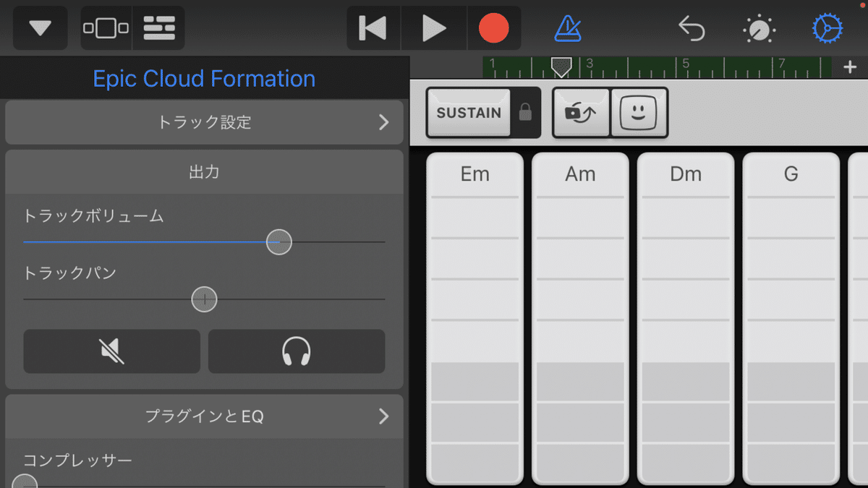Click the コンプレッサー label
The height and width of the screenshot is (488, 868).
click(x=77, y=460)
